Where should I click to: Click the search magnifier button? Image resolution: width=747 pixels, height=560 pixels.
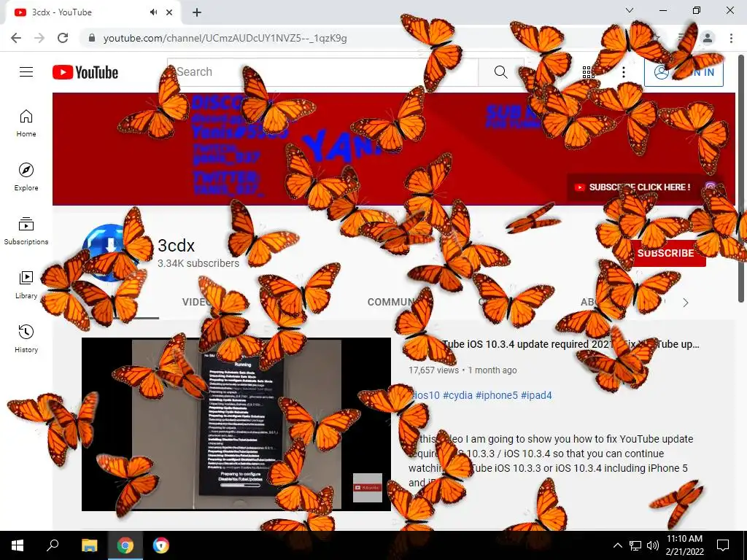coord(500,72)
